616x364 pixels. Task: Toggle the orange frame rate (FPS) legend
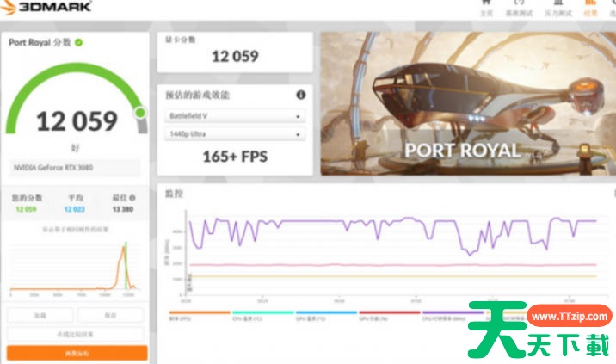point(200,316)
